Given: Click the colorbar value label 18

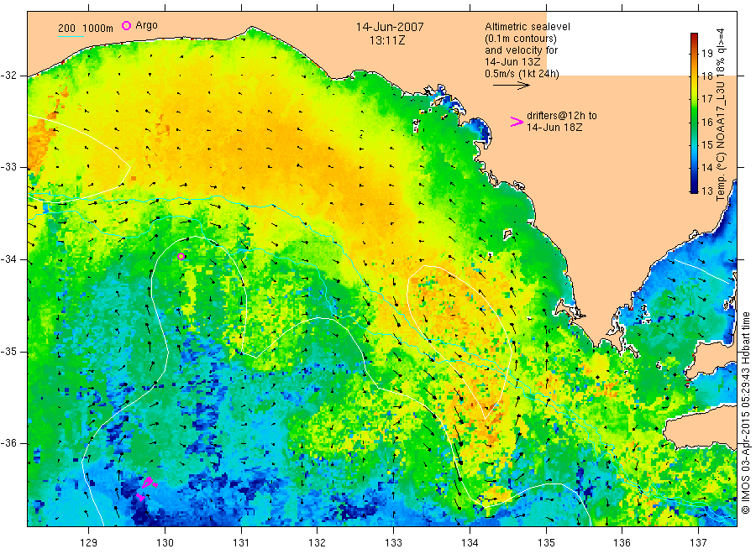Looking at the screenshot, I should point(706,76).
